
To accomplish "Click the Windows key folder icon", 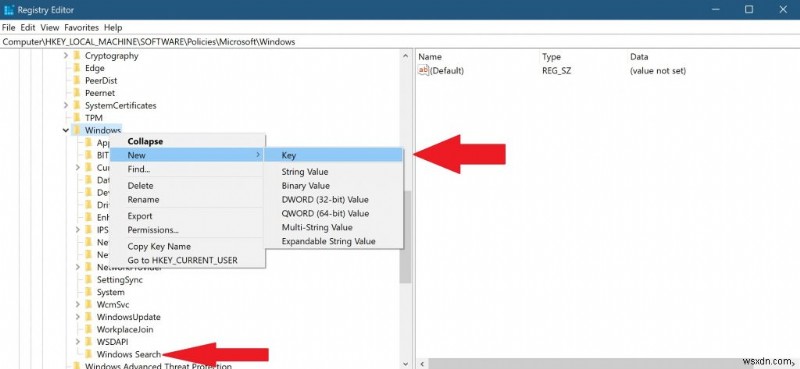I will point(77,130).
